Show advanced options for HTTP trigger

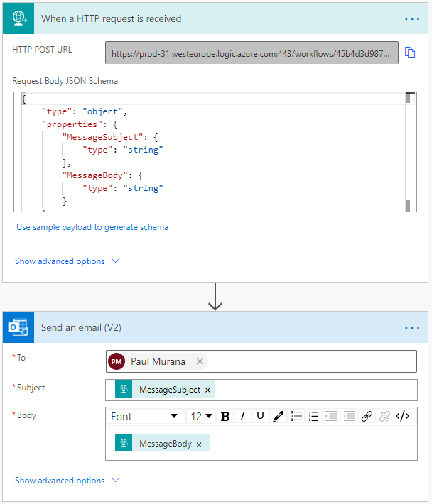point(67,261)
